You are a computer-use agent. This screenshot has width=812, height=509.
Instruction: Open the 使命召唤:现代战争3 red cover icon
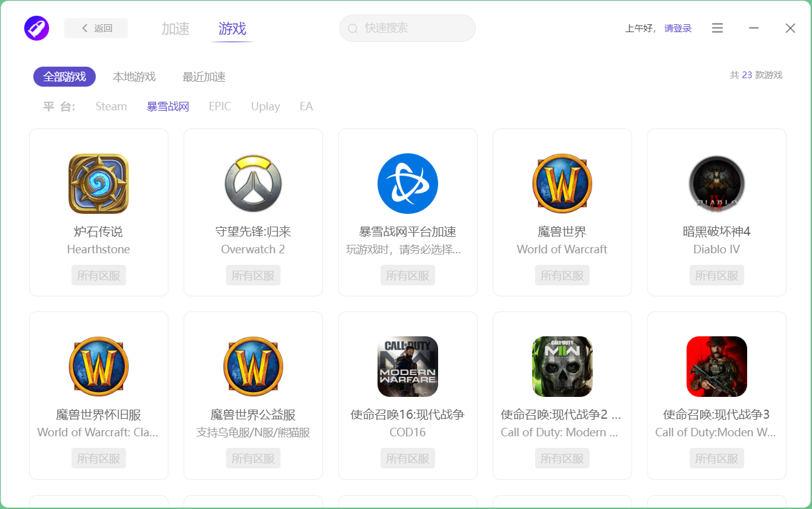tap(717, 367)
